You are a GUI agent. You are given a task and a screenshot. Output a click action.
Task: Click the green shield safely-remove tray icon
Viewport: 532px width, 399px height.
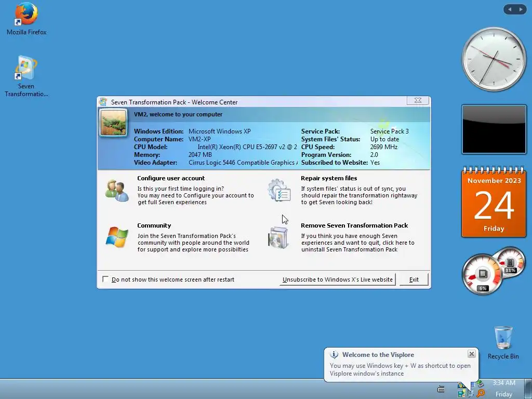(480, 384)
